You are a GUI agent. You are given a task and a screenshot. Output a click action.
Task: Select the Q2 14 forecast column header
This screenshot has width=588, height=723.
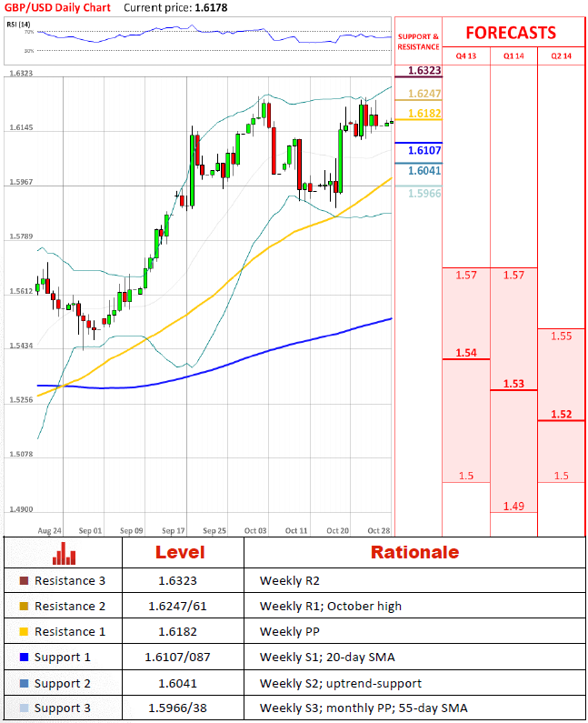point(562,55)
